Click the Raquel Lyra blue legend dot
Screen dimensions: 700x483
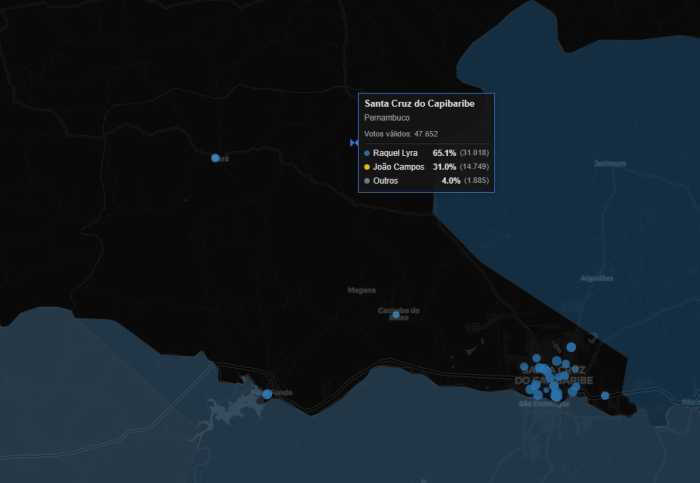pyautogui.click(x=367, y=152)
